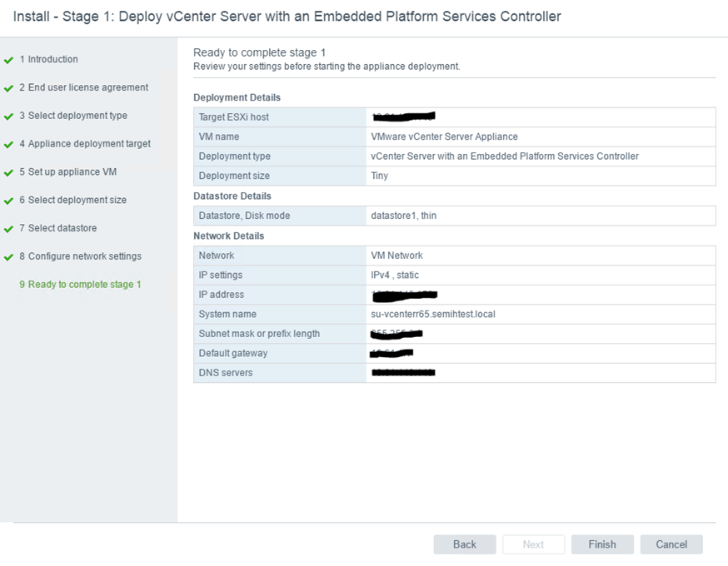Select step 9 Ready to complete stage 1
Image resolution: width=728 pixels, height=566 pixels.
pyautogui.click(x=80, y=285)
